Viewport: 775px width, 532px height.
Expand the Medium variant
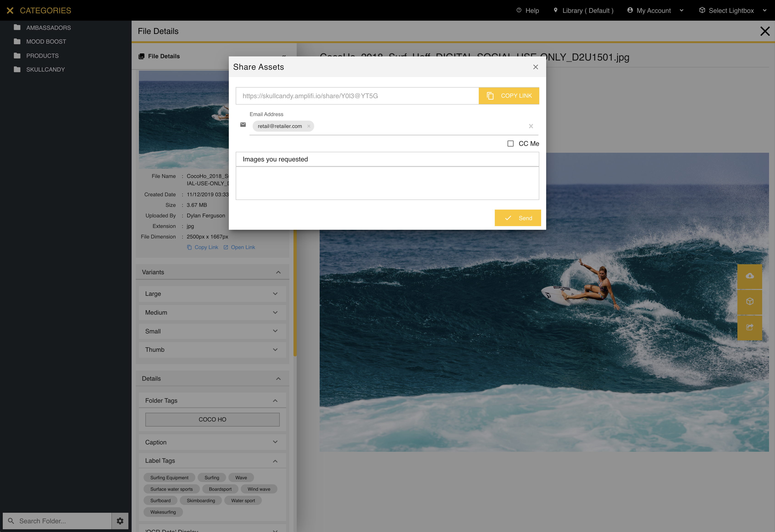click(275, 313)
